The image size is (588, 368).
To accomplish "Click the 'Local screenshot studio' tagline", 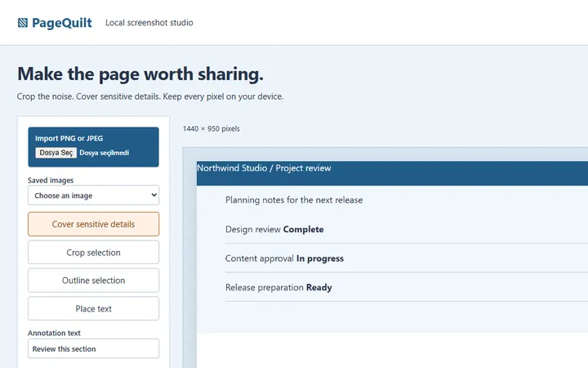I will point(149,23).
